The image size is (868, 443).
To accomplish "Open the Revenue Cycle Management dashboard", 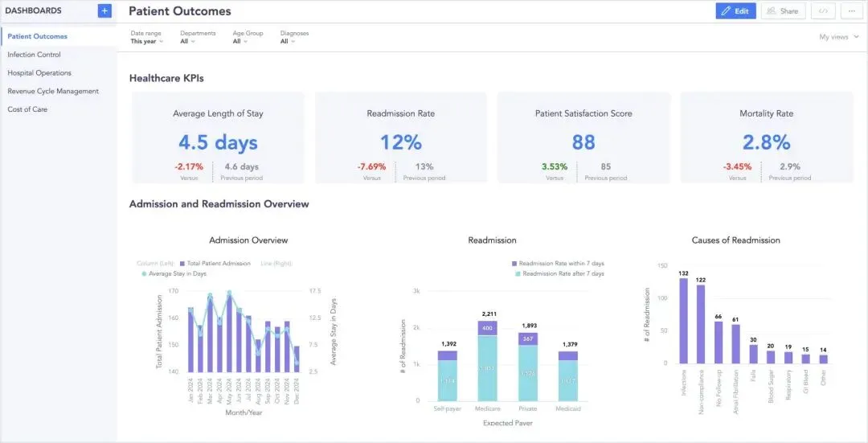I will (x=53, y=92).
